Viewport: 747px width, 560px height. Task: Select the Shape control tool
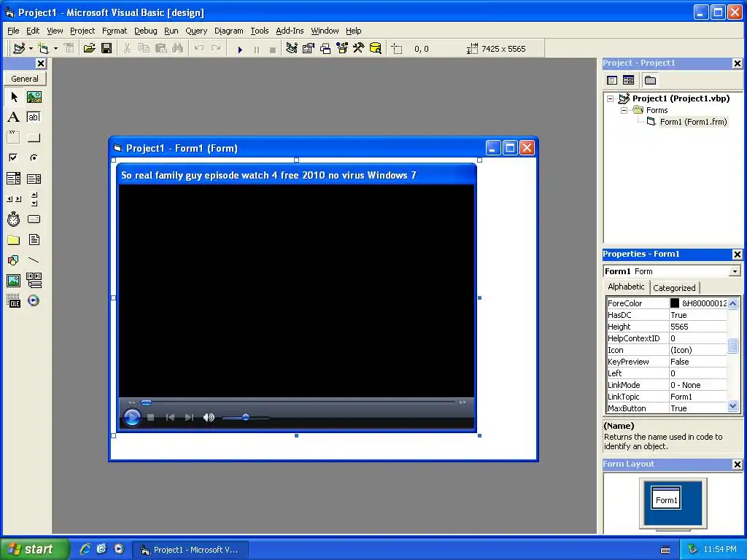coord(14,260)
